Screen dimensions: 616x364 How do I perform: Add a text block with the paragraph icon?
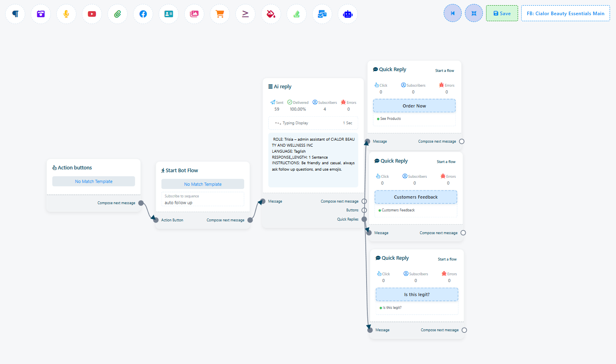(x=15, y=14)
